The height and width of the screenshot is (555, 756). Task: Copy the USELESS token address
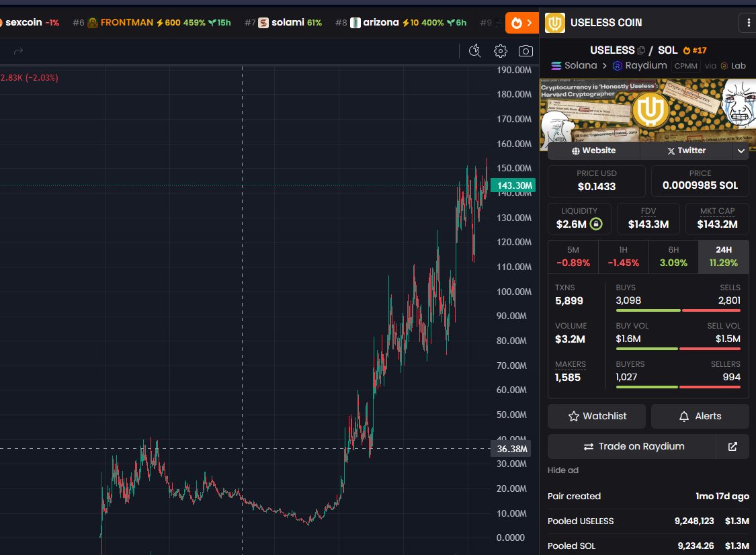(641, 50)
